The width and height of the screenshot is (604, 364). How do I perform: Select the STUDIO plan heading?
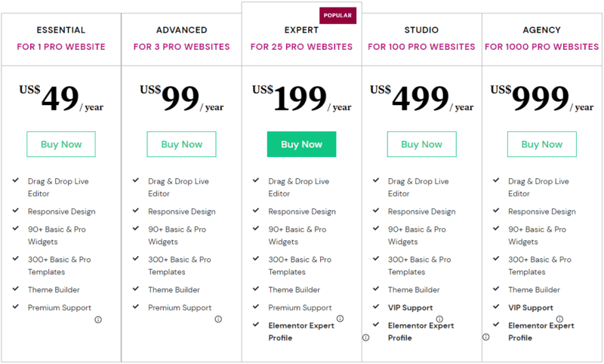(421, 30)
